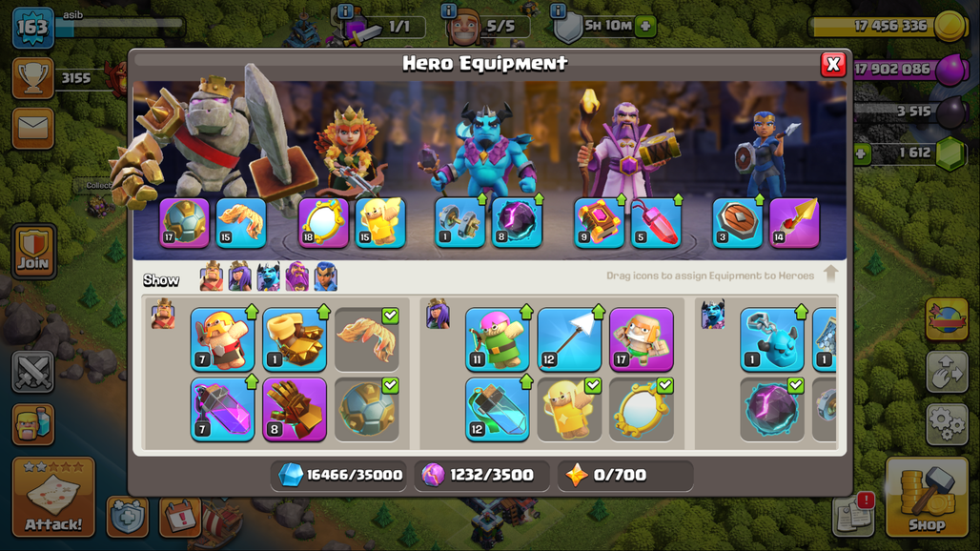
Task: Choose the Spiky Ball equipment level 8
Action: [x=295, y=409]
